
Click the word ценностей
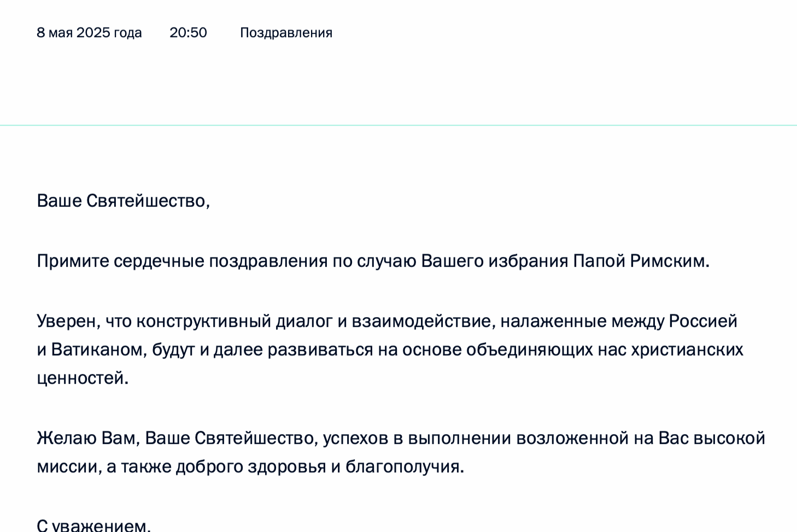point(81,378)
